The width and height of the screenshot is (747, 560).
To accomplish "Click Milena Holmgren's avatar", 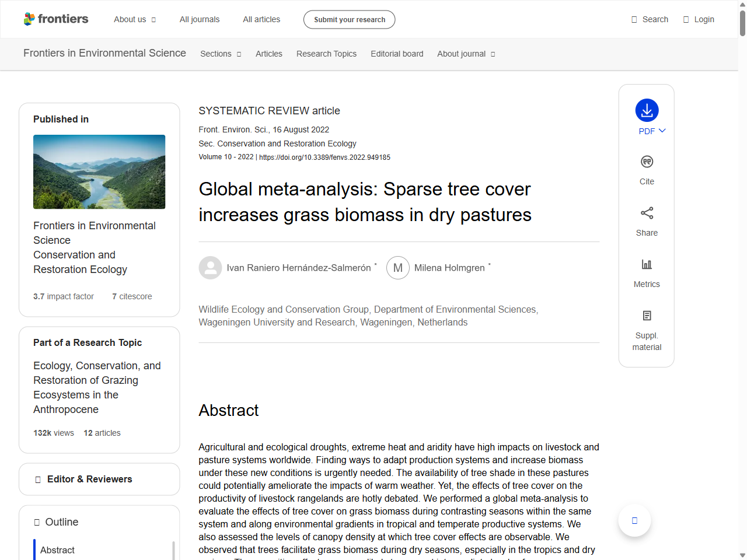I will [398, 268].
